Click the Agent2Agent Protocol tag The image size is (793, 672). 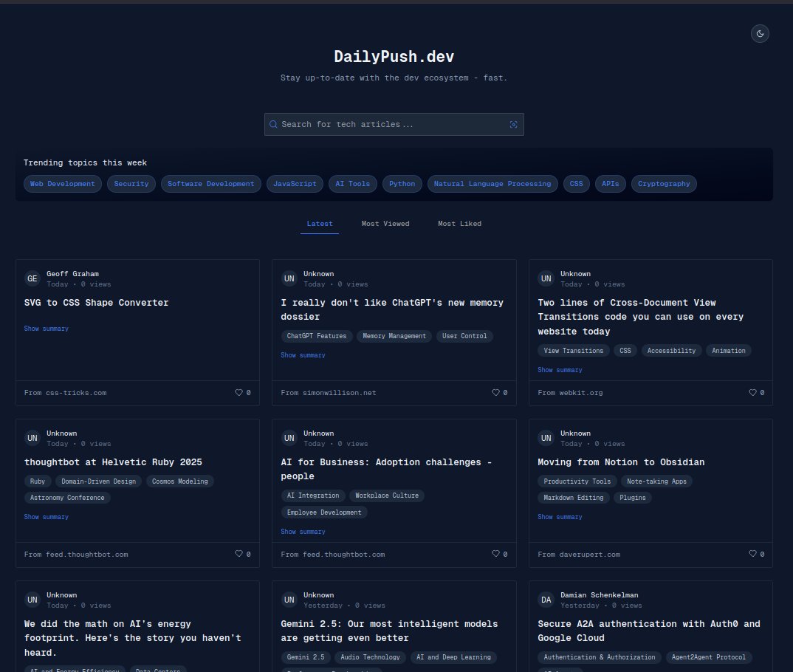pyautogui.click(x=709, y=657)
